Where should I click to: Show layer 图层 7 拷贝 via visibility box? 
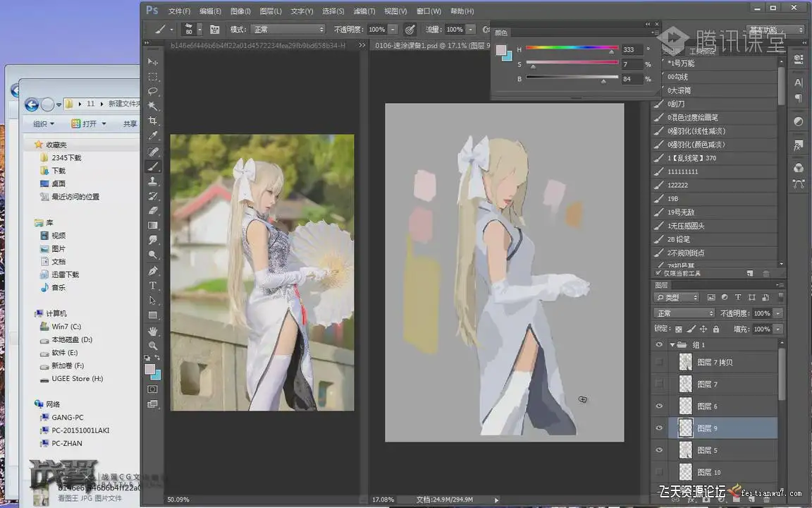coord(660,362)
